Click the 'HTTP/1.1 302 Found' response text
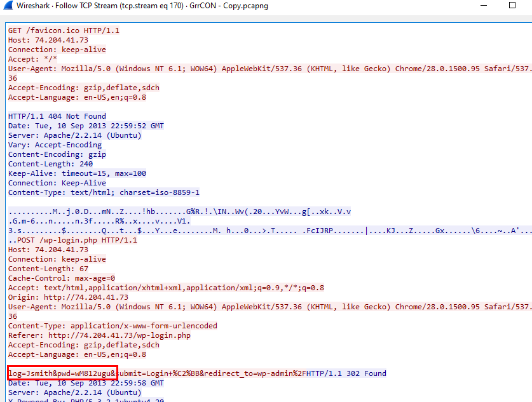Screen dimensions: 532x402 point(346,373)
